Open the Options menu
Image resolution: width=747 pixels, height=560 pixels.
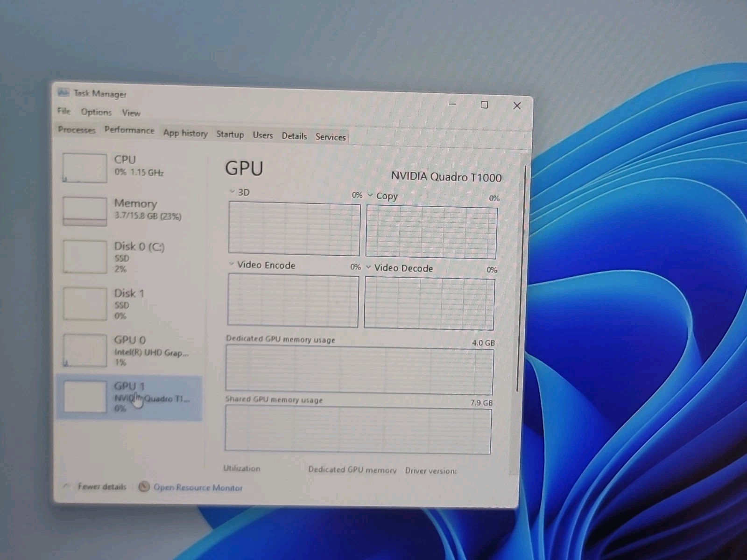pos(96,112)
